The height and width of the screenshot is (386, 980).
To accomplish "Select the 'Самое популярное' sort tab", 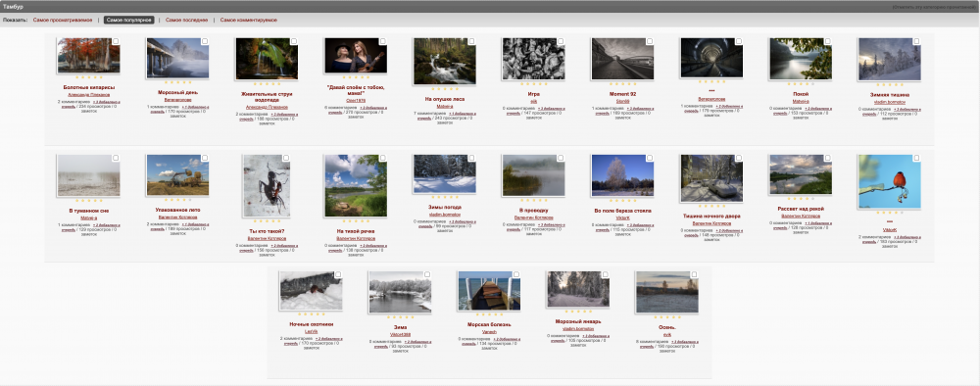I will click(128, 20).
